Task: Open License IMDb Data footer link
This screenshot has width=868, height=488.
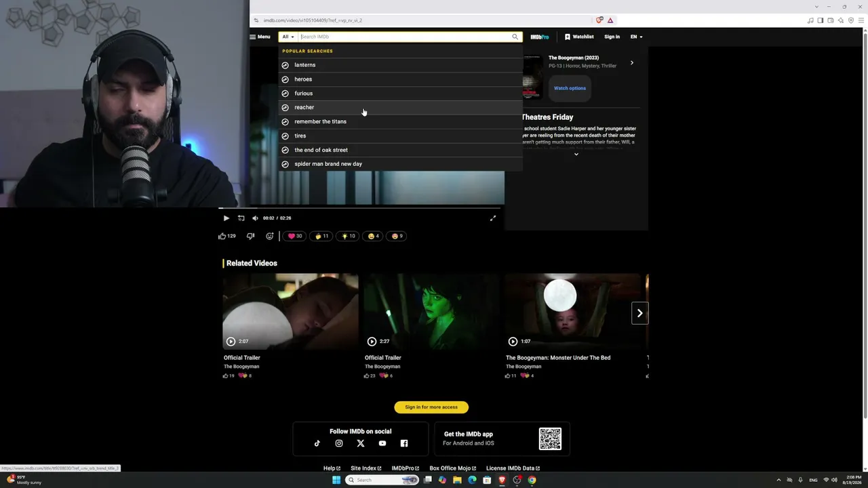Action: tap(513, 468)
